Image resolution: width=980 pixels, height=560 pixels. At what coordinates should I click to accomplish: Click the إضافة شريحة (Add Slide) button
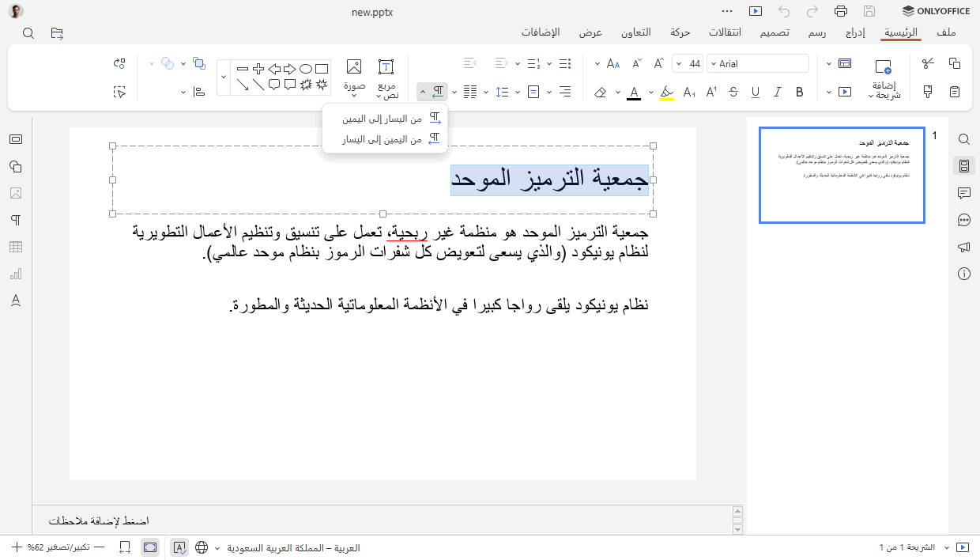click(x=884, y=78)
